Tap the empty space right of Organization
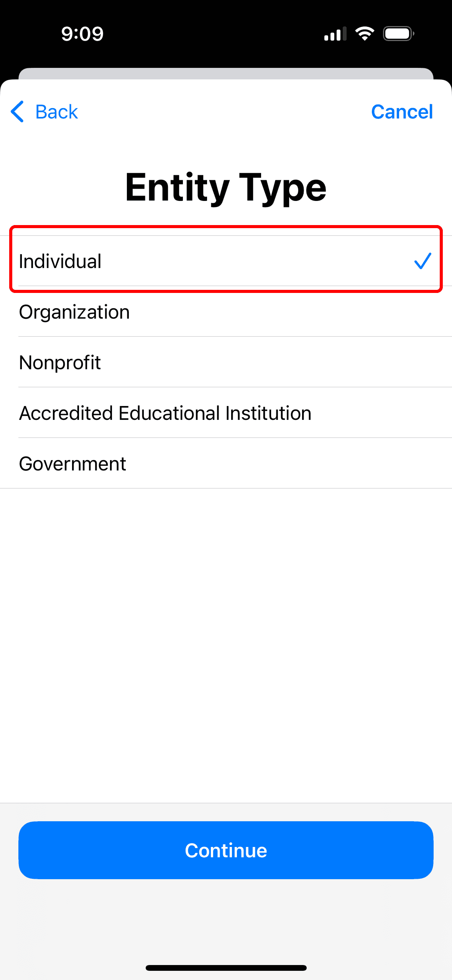The width and height of the screenshot is (452, 980). pos(291,312)
